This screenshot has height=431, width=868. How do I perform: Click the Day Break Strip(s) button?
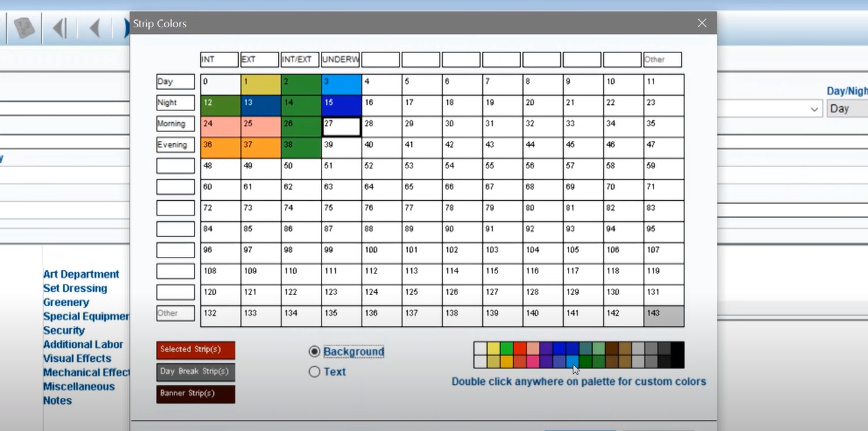tap(195, 372)
